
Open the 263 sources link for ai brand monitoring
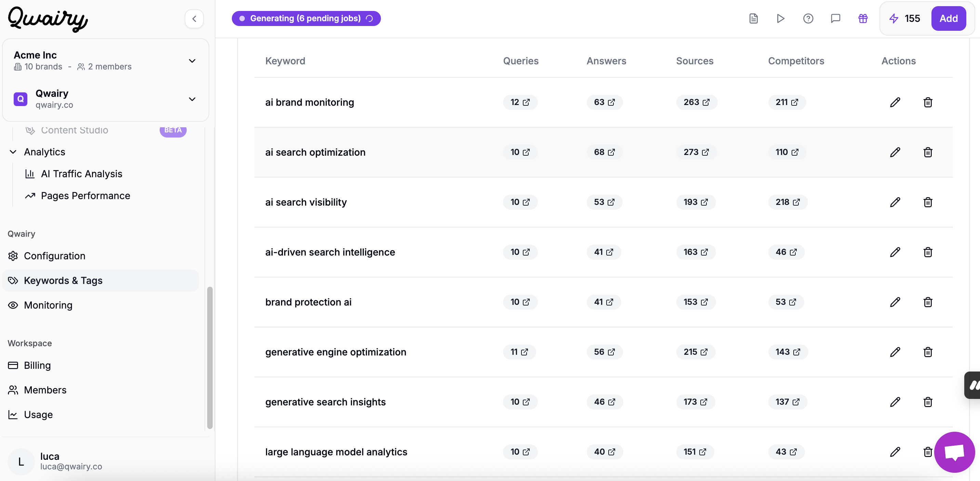696,102
